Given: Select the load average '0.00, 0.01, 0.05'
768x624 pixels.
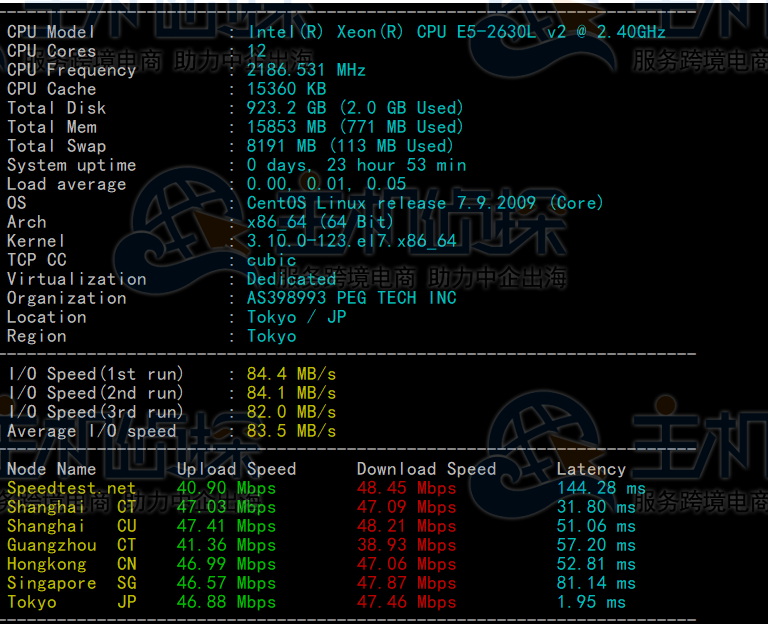Looking at the screenshot, I should point(327,184).
